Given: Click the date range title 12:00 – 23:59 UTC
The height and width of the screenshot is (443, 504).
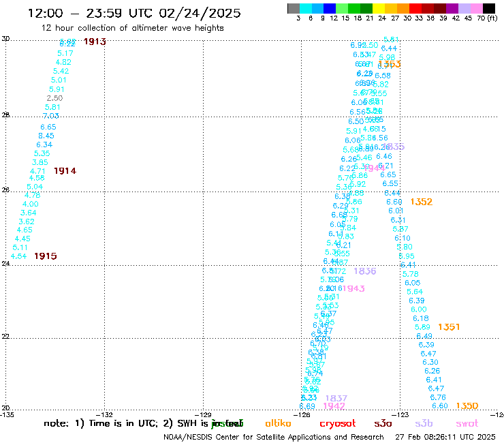Looking at the screenshot, I should point(134,13).
